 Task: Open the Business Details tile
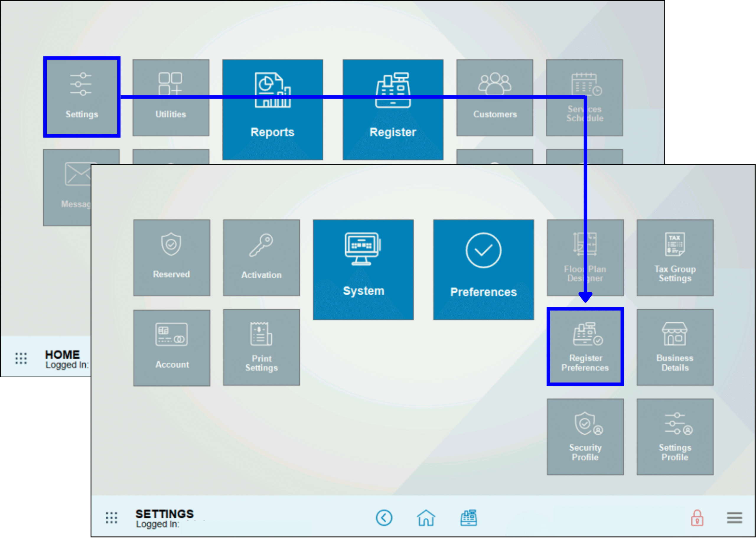click(675, 347)
